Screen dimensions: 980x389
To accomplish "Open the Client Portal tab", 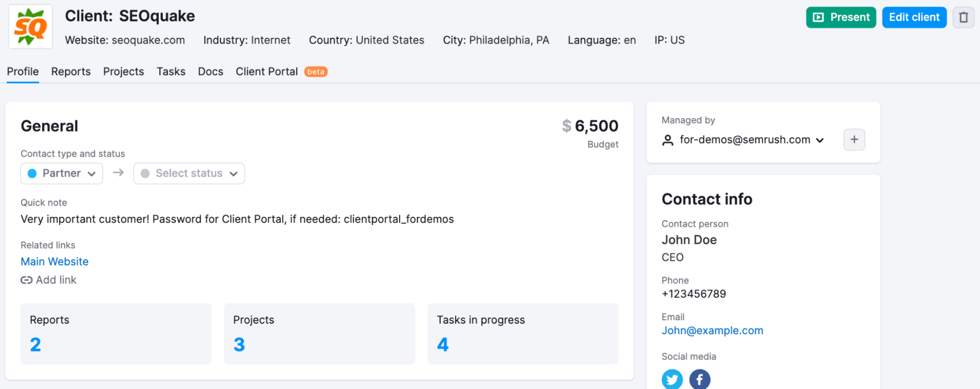I will 267,72.
